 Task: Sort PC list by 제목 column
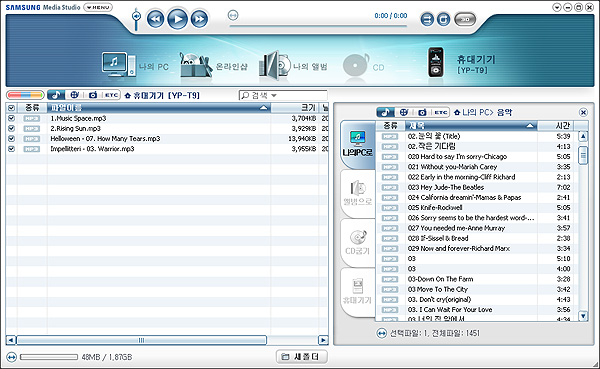pos(471,126)
